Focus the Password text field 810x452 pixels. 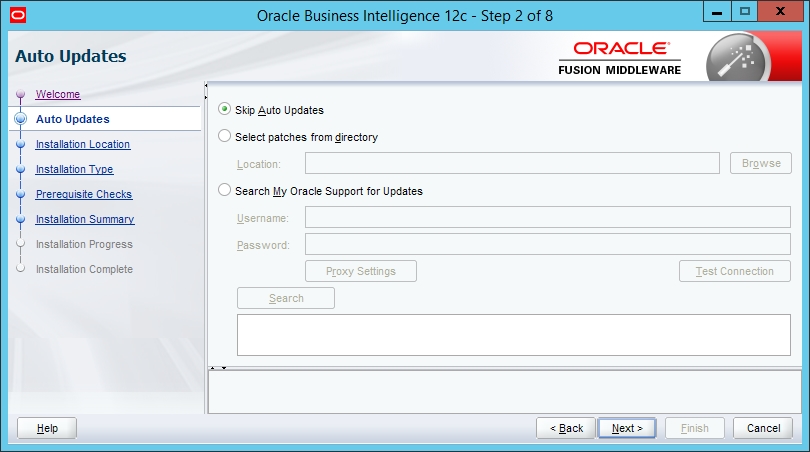[x=548, y=244]
